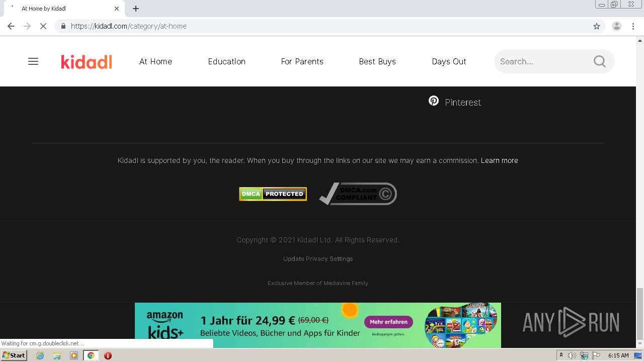Open the Education nav item
This screenshot has height=362, width=644.
[x=227, y=61]
